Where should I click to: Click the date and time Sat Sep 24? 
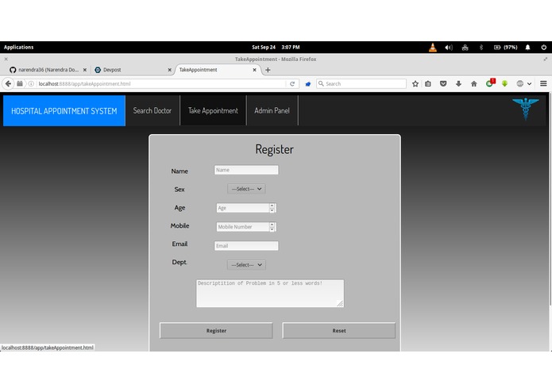[276, 47]
